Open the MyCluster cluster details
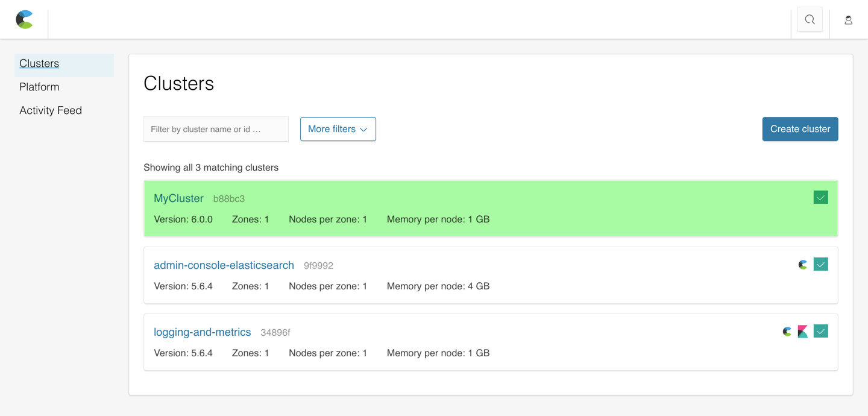The width and height of the screenshot is (868, 416). 178,198
